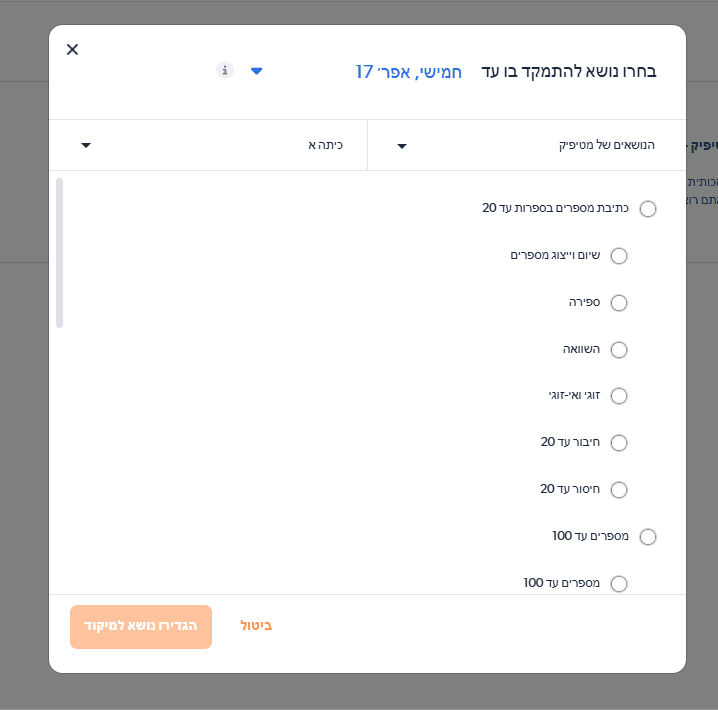The height and width of the screenshot is (710, 718).
Task: Click the ספירה topic label text
Action: pos(584,302)
